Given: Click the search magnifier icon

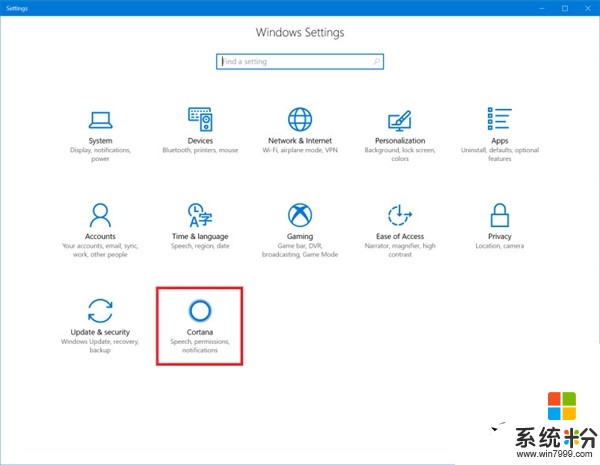Looking at the screenshot, I should click(377, 61).
